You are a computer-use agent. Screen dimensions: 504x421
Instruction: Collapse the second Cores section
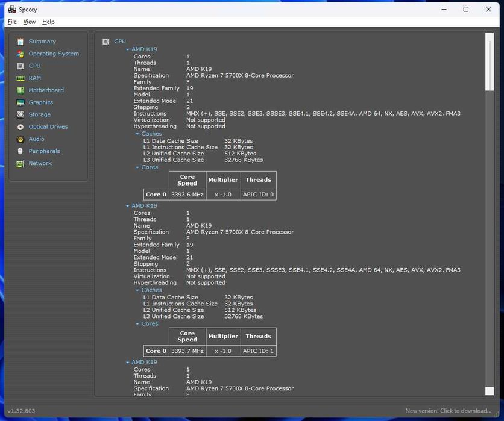pos(137,324)
